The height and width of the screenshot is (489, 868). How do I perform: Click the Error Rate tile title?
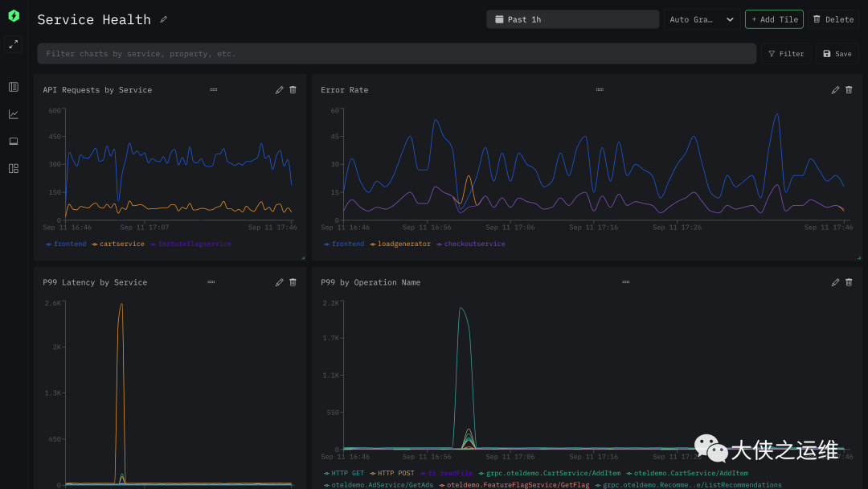click(344, 90)
